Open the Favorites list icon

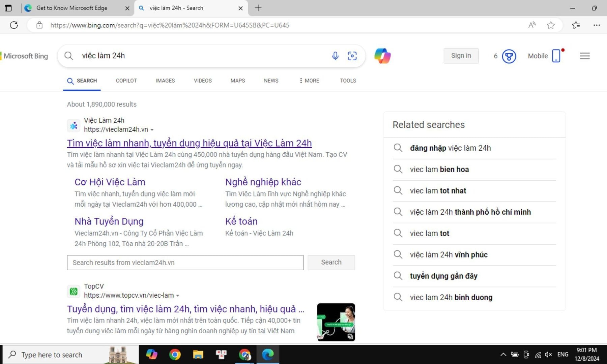pyautogui.click(x=576, y=25)
